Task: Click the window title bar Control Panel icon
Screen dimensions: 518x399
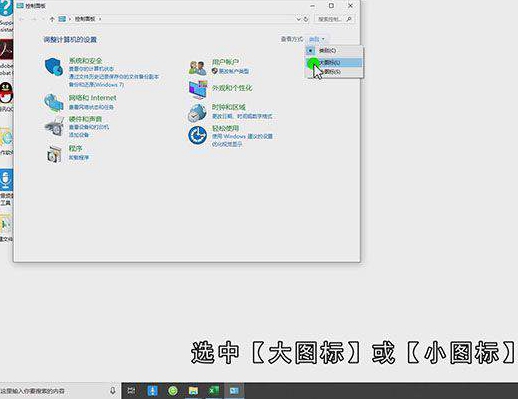Action: click(20, 6)
